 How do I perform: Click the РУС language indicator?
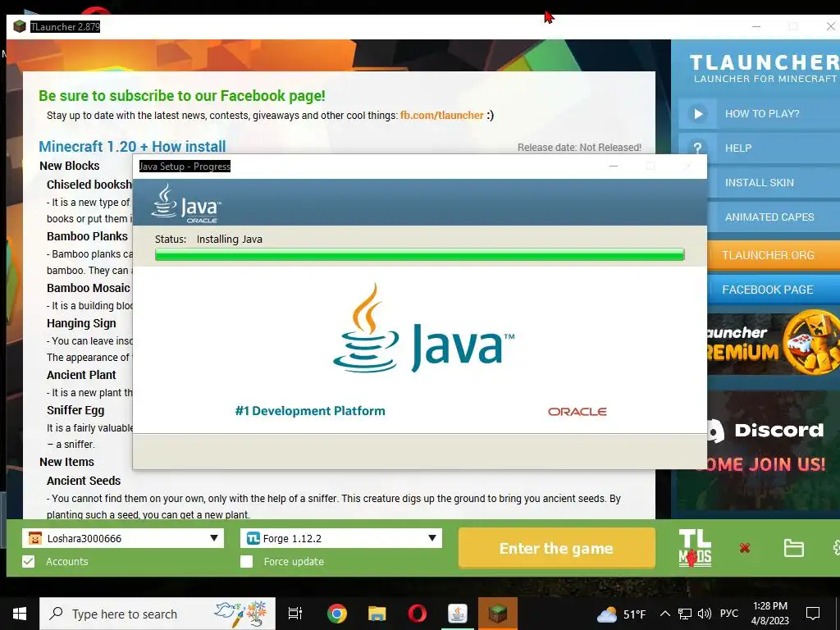728,614
